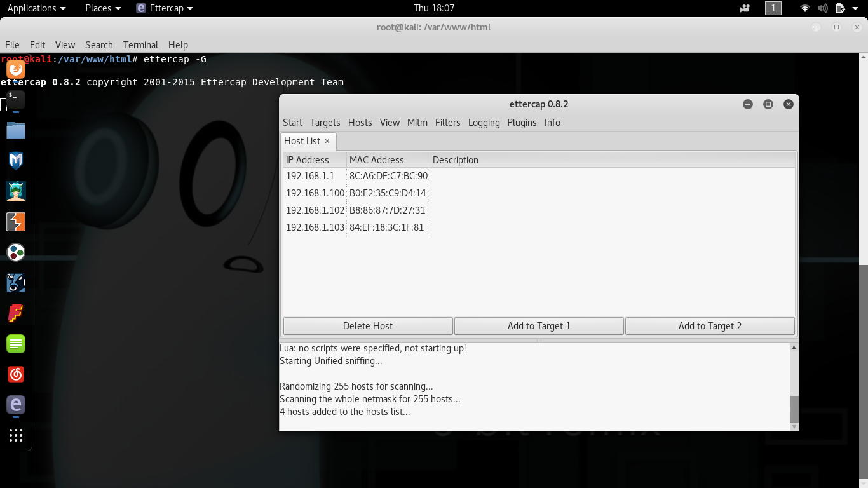Click the Add to Target 1 button
Image resolution: width=868 pixels, height=488 pixels.
[x=539, y=326]
